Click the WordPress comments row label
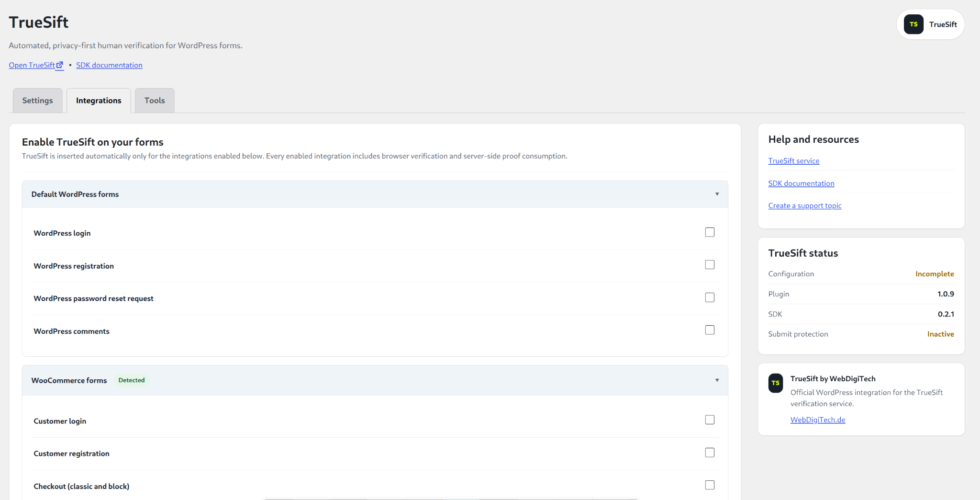This screenshot has width=980, height=500. [x=71, y=331]
